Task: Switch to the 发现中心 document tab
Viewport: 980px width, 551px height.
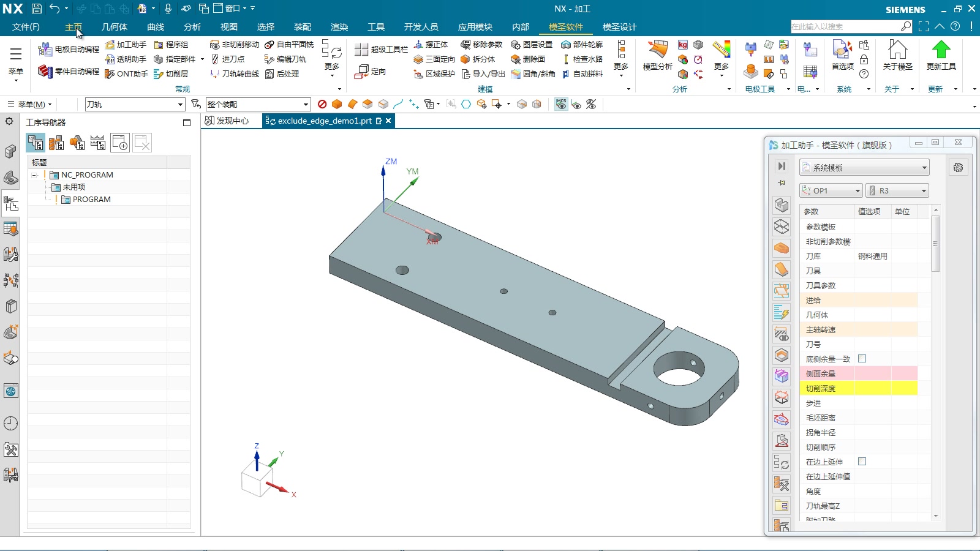Action: point(227,121)
